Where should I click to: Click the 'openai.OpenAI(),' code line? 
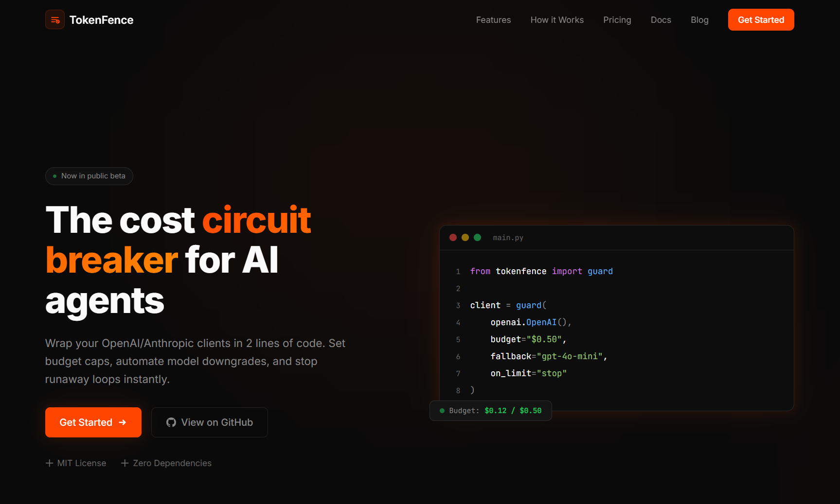tap(531, 322)
